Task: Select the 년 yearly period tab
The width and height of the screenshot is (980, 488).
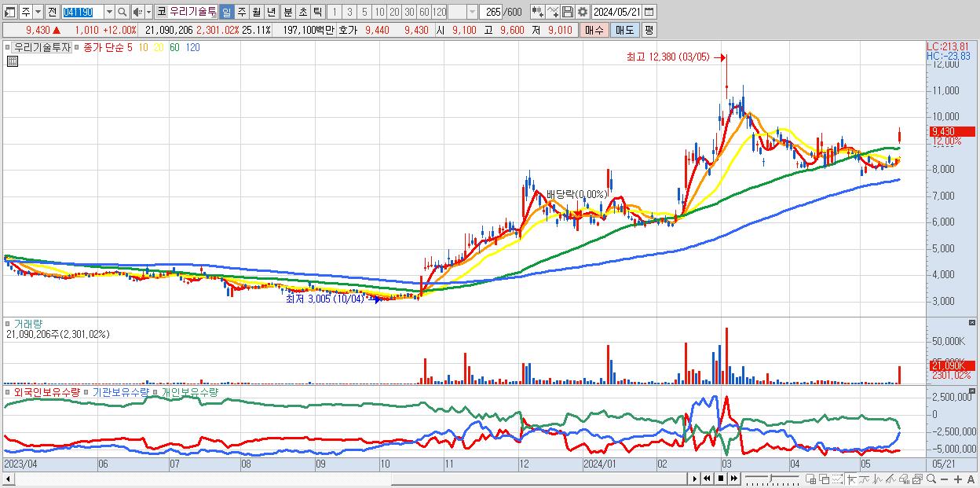Action: (x=271, y=12)
